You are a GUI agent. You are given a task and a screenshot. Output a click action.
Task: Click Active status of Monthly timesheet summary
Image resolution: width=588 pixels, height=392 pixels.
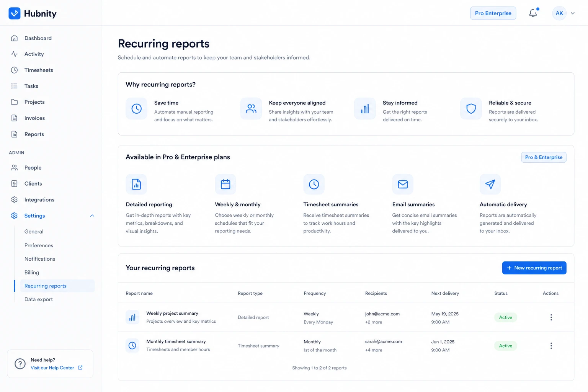[x=505, y=346]
